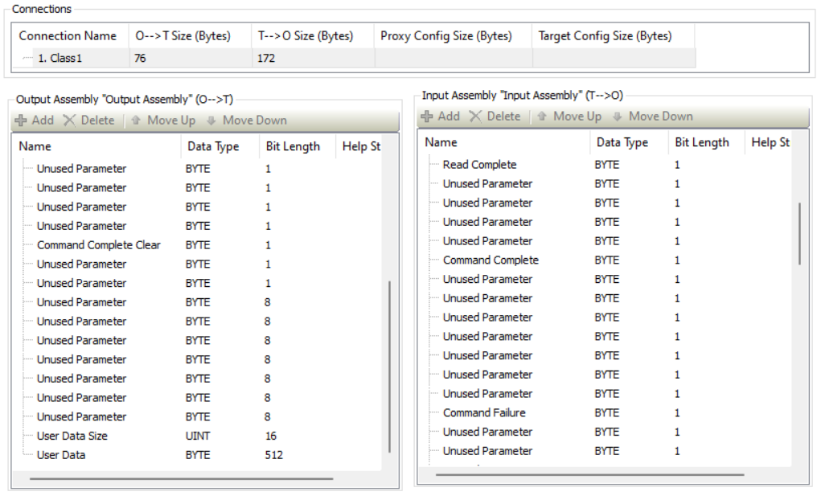Click Move Up arrow in Output Assembly
The width and height of the screenshot is (821, 504).
click(x=136, y=121)
